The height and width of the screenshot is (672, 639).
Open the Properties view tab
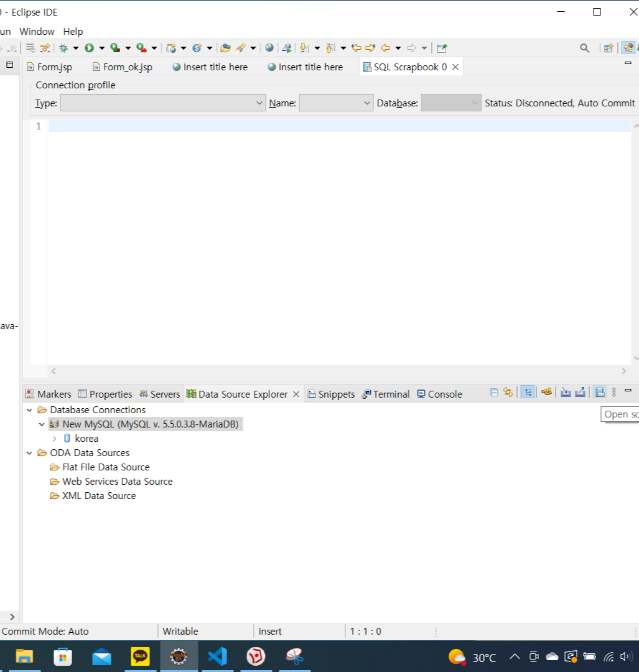pos(105,394)
